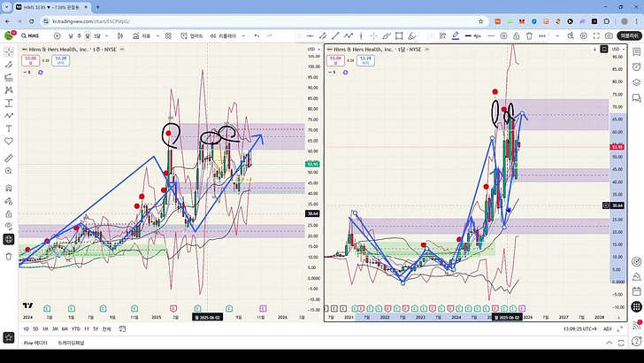644x363 pixels.
Task: Click the Alert (얼러트) button
Action: 192,36
